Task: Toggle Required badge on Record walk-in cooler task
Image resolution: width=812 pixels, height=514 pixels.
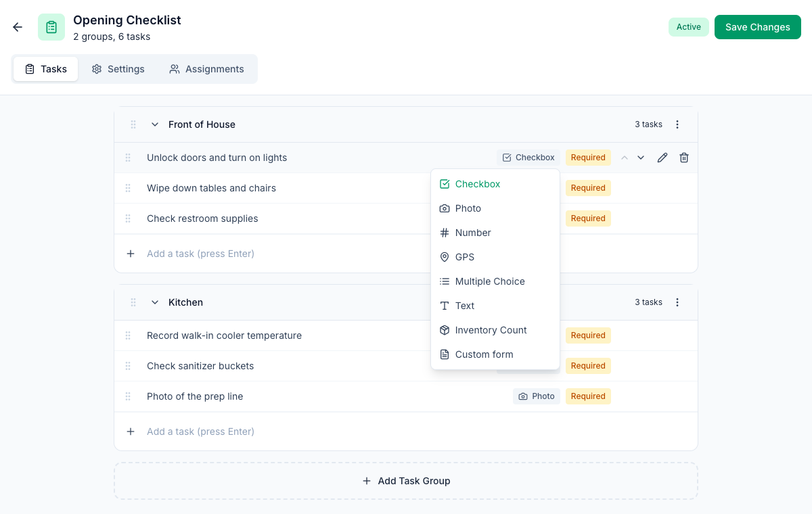Action: [x=588, y=335]
